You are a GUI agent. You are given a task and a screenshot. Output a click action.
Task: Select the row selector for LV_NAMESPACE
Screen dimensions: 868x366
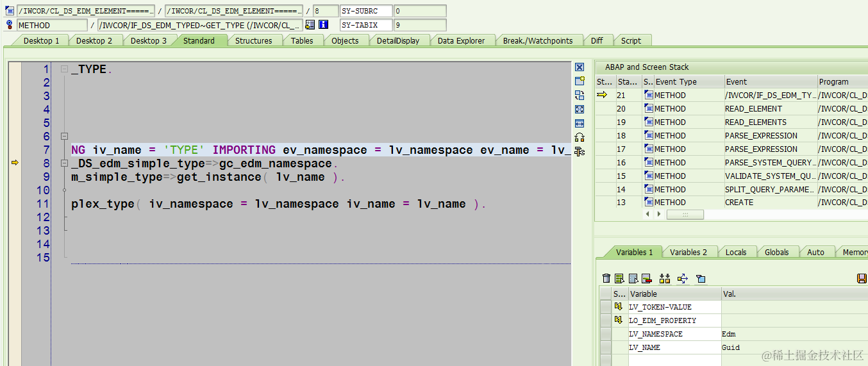pyautogui.click(x=605, y=334)
